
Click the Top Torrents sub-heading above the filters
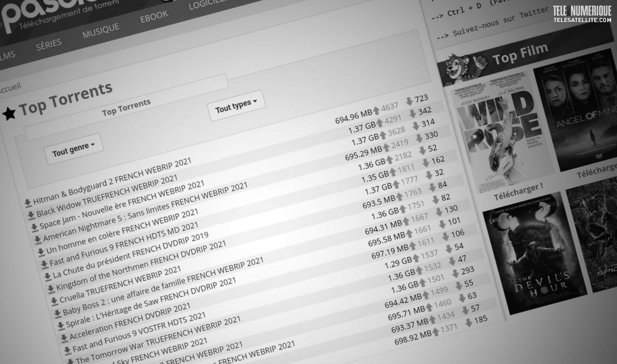pos(126,107)
